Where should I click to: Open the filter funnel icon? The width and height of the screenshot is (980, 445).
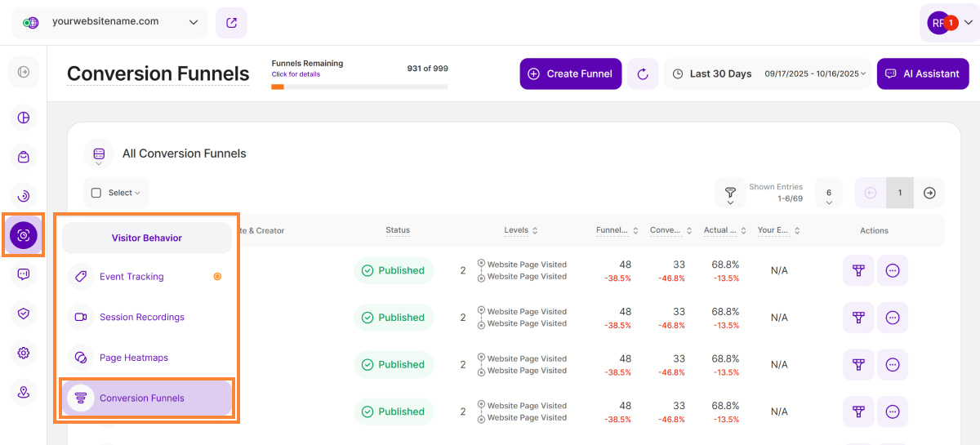coord(730,193)
